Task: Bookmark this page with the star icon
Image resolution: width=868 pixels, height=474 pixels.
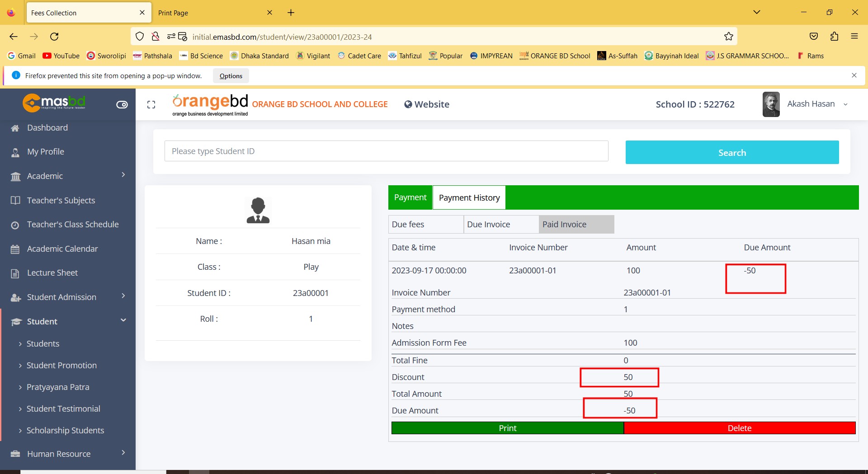Action: click(728, 37)
